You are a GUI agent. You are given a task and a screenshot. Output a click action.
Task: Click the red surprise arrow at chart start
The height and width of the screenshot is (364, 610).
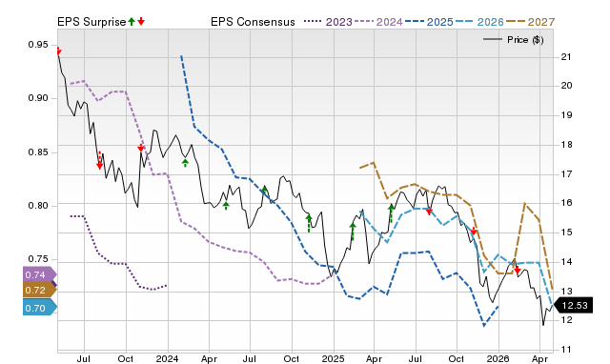pos(58,51)
